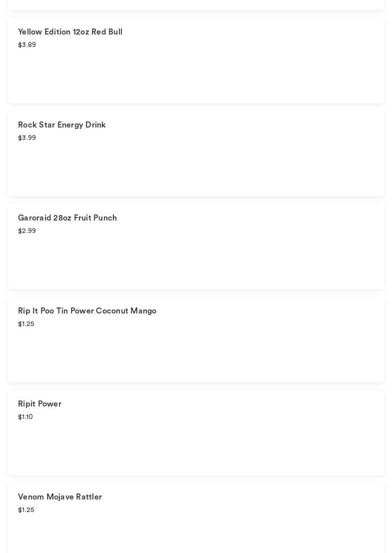This screenshot has height=553, width=392.
Task: Click the $2.99 price under Garoraid Fruit Punch
Action: pyautogui.click(x=27, y=231)
